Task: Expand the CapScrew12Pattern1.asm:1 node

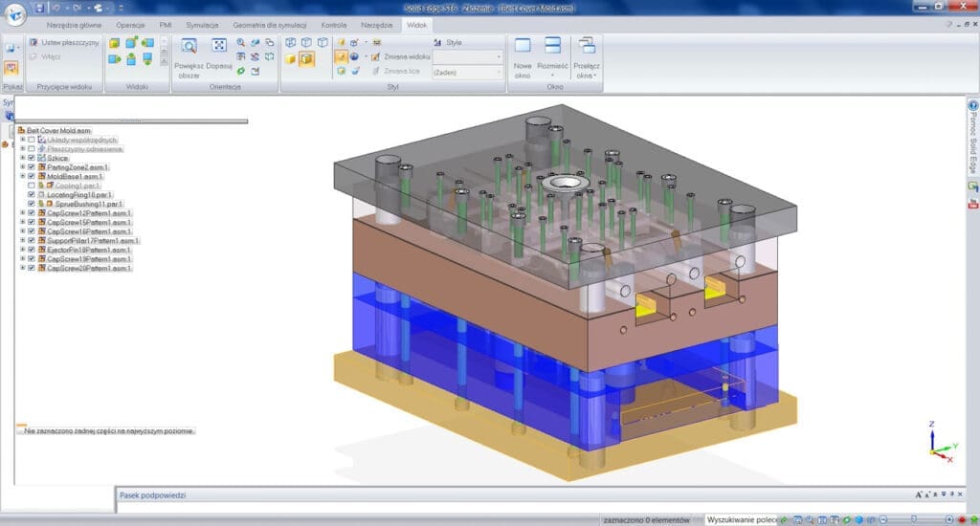Action: coord(22,213)
